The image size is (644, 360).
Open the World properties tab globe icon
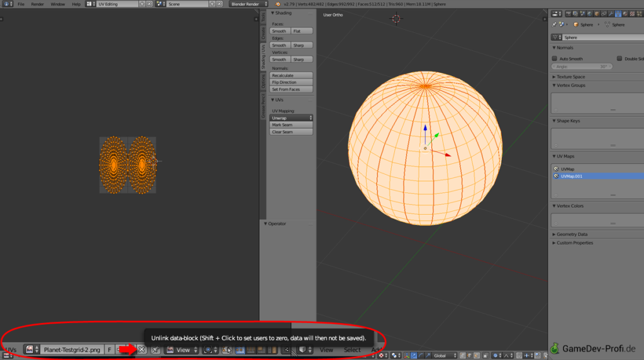[x=589, y=14]
